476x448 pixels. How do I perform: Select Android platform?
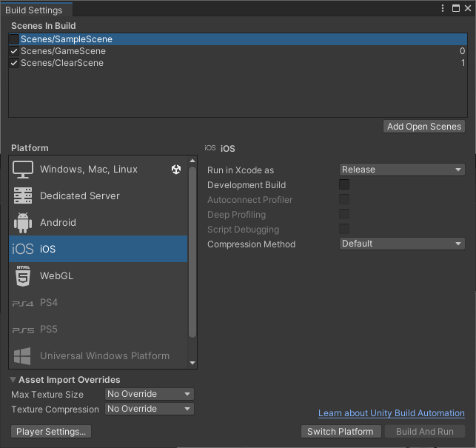(x=98, y=223)
